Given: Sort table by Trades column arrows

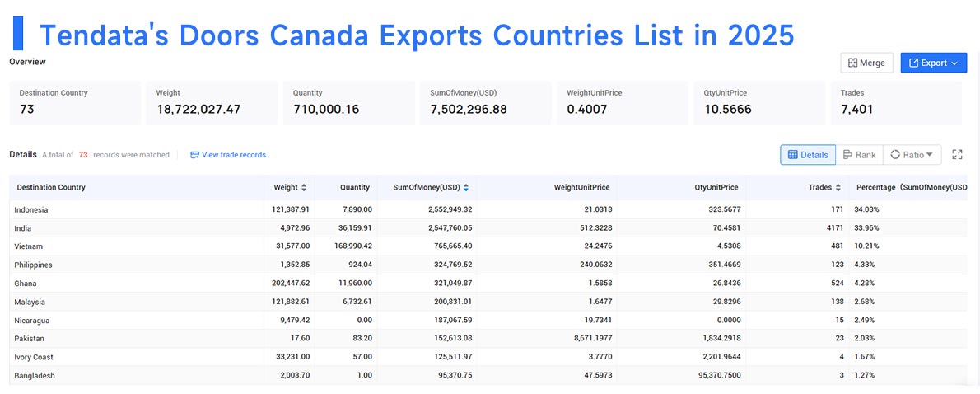Looking at the screenshot, I should (x=838, y=188).
